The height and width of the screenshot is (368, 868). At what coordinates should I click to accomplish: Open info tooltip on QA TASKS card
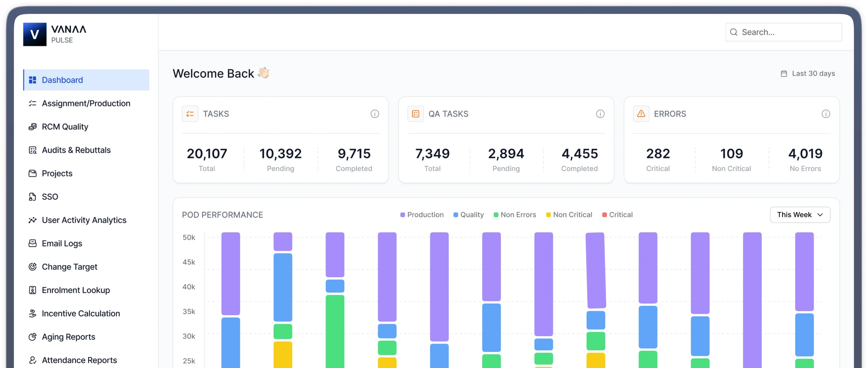[600, 114]
